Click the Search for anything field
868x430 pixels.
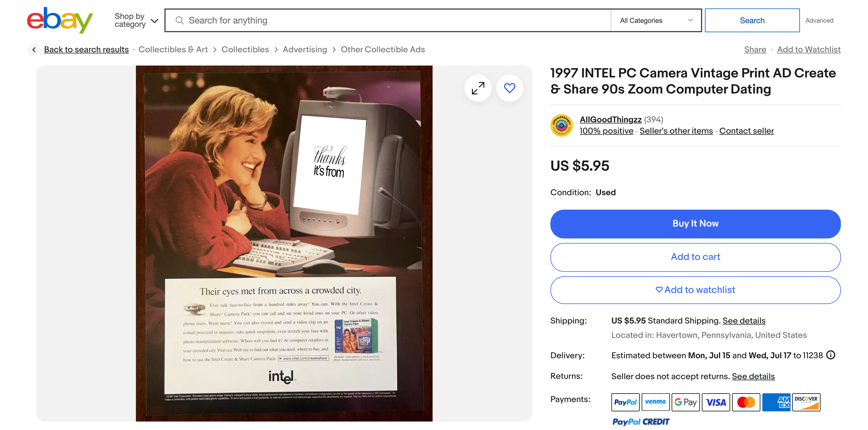[x=387, y=21]
